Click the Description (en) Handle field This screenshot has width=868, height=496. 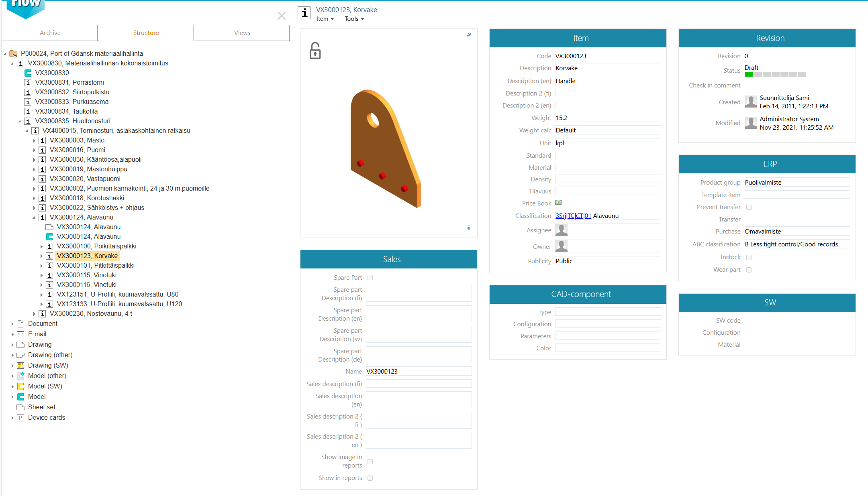coord(607,81)
